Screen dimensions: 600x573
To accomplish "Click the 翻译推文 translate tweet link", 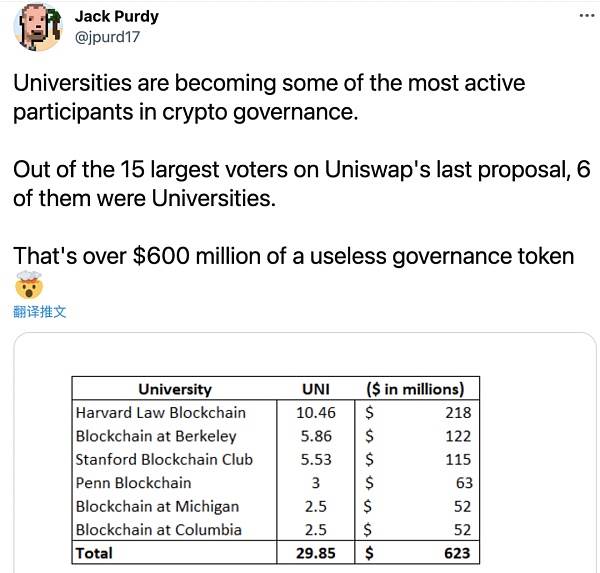I will click(x=39, y=312).
